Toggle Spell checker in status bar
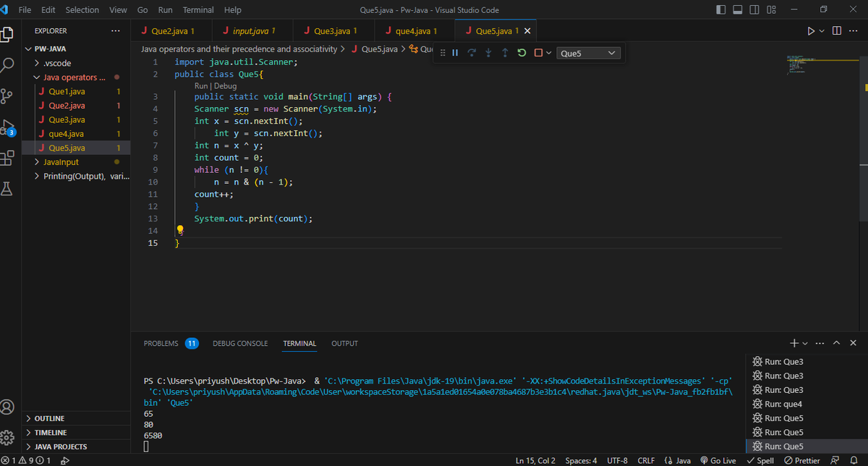This screenshot has width=868, height=466. coord(759,460)
